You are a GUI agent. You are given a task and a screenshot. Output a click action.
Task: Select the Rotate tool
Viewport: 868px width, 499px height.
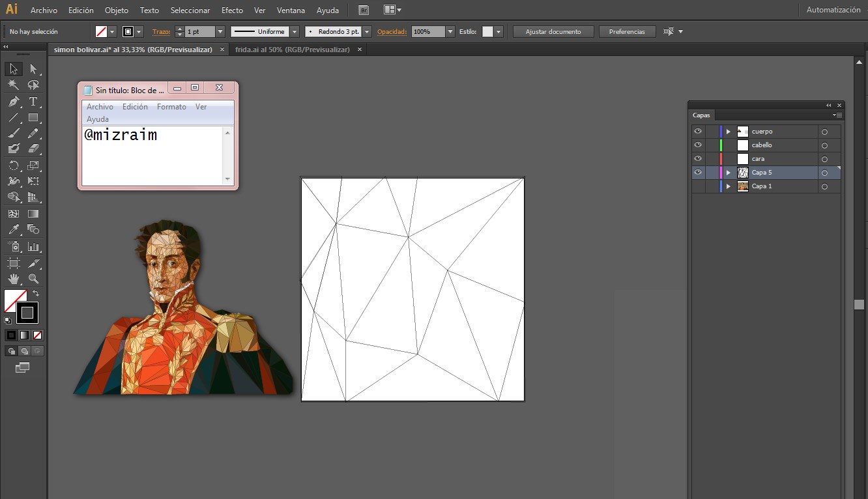(14, 165)
